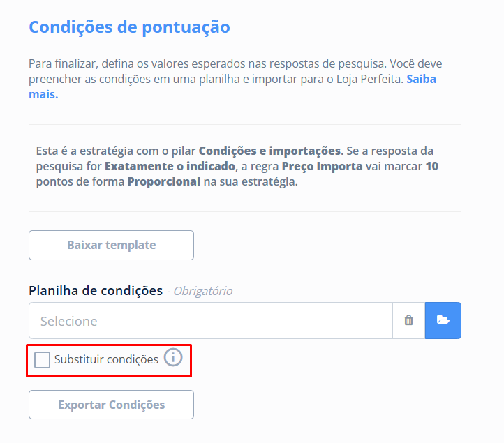Image resolution: width=504 pixels, height=443 pixels.
Task: Select the Planilha de condições label
Action: pyautogui.click(x=96, y=290)
